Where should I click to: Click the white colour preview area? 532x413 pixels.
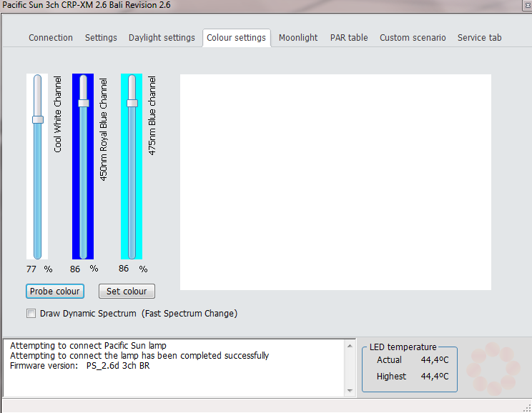(335, 182)
